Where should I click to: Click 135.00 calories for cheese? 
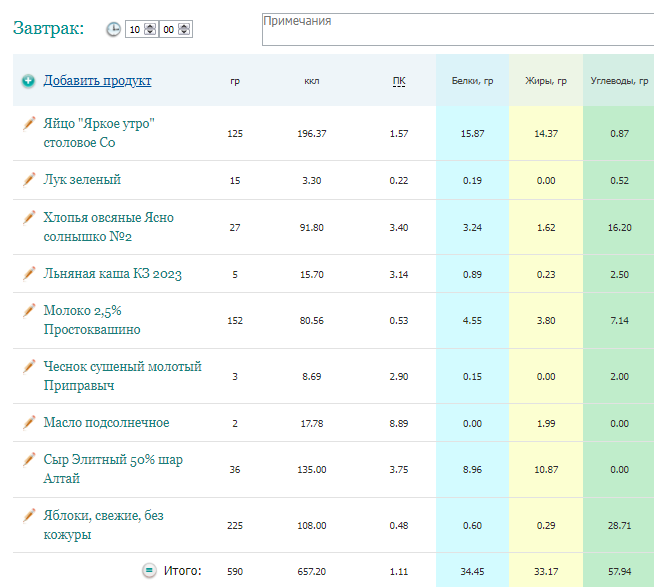[x=312, y=470]
